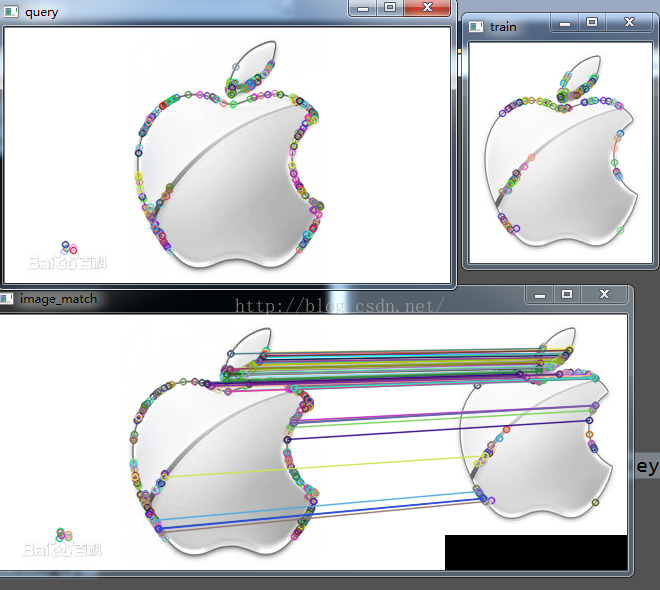Maximize the train window
Viewport: 660px width, 590px height.
click(592, 22)
